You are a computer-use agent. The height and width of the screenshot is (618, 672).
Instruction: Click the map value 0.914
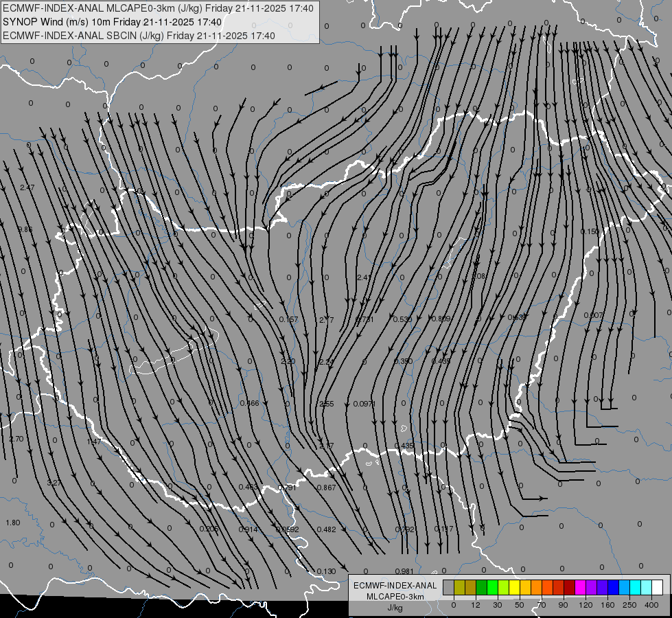248,529
